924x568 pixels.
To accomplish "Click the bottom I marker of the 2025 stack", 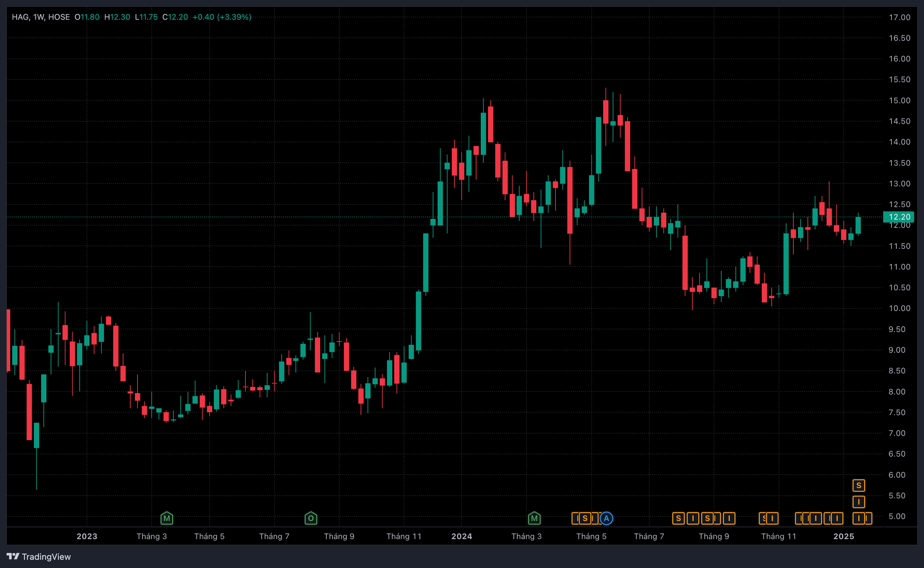I will 859,519.
